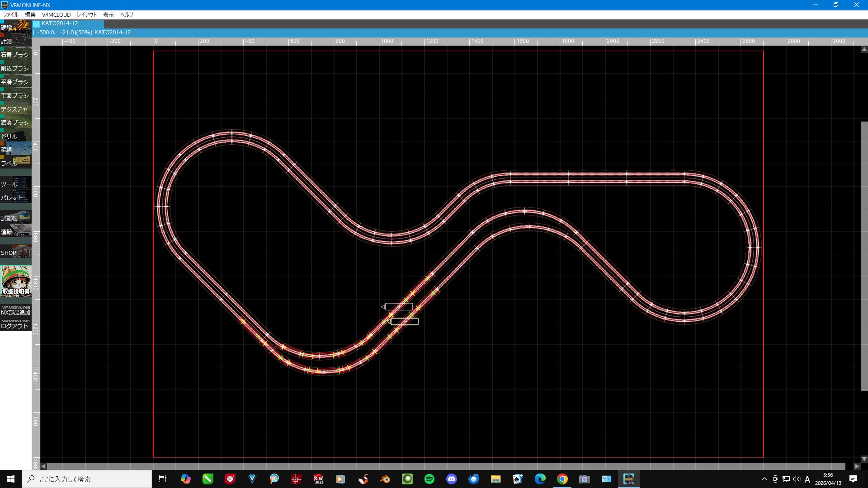868x488 pixels.
Task: Launch Copilot from the taskbar
Action: pos(185,479)
